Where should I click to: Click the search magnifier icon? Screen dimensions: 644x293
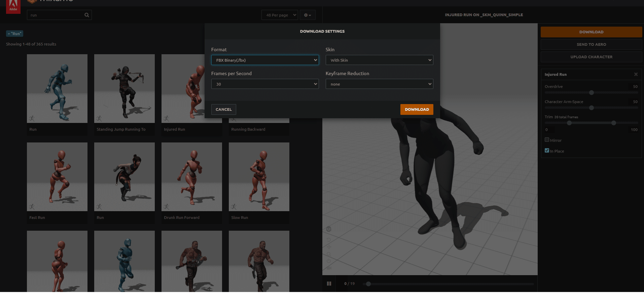pos(87,15)
